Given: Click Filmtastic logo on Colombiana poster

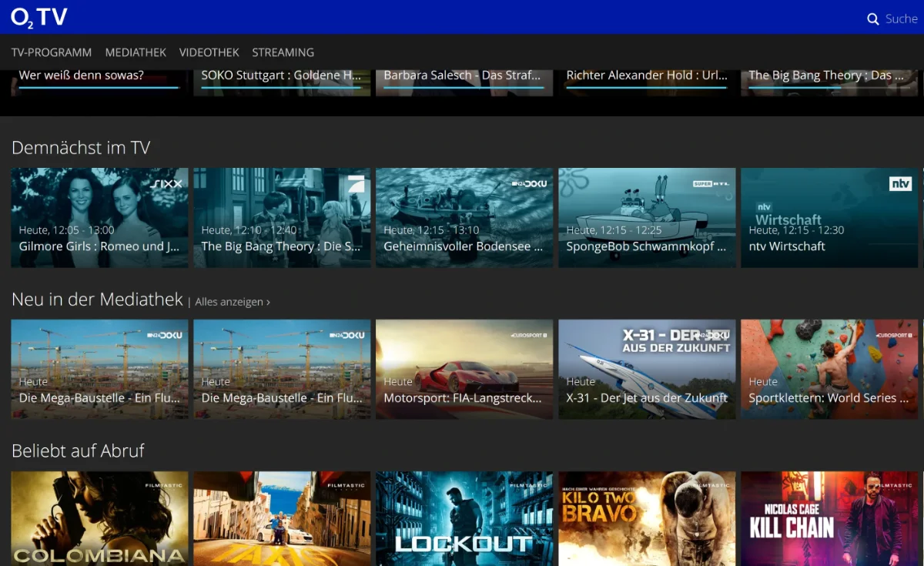Looking at the screenshot, I should (x=163, y=486).
